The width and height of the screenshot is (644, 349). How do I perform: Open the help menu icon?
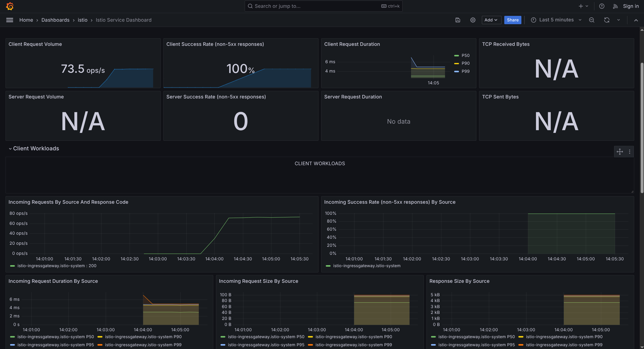point(602,6)
